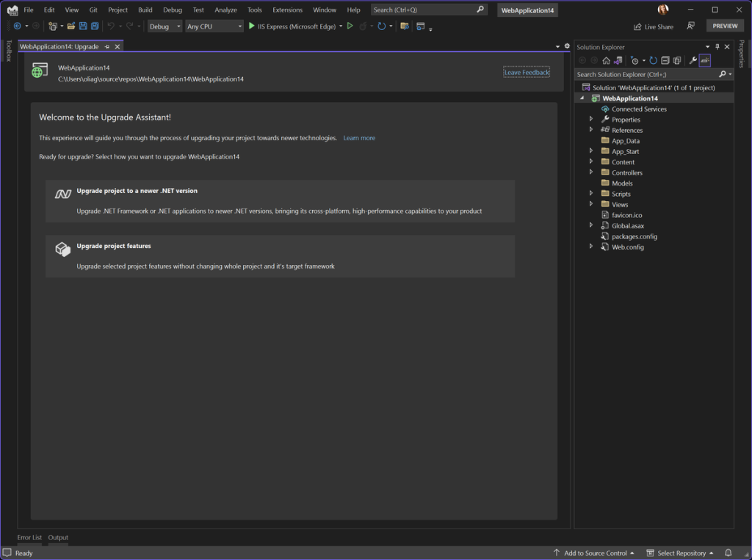The height and width of the screenshot is (560, 752).
Task: Open the Learn more link
Action: pos(359,137)
